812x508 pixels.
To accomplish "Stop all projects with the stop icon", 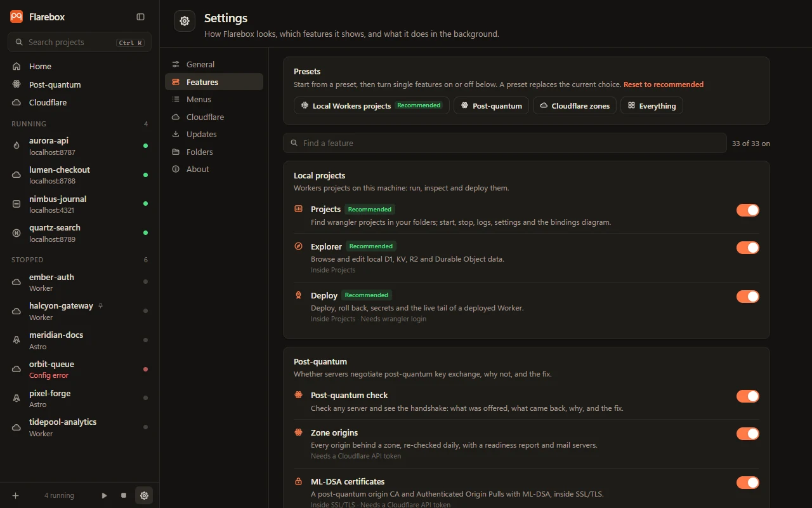I will [x=124, y=495].
